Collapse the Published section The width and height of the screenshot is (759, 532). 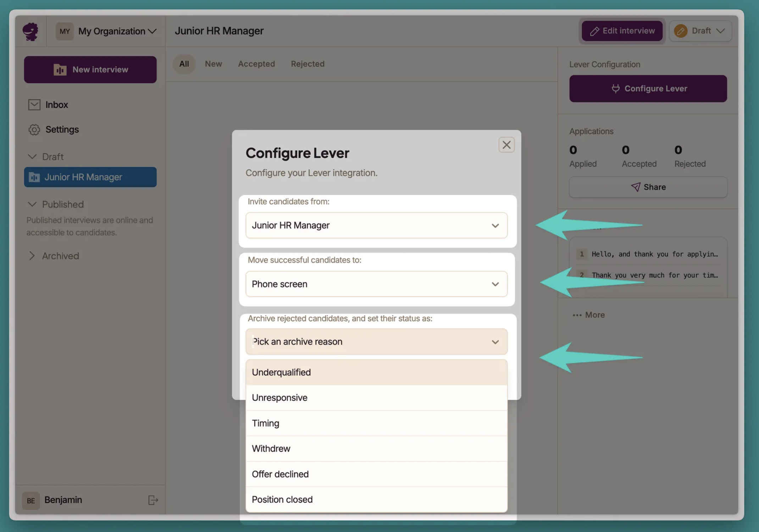(56, 204)
